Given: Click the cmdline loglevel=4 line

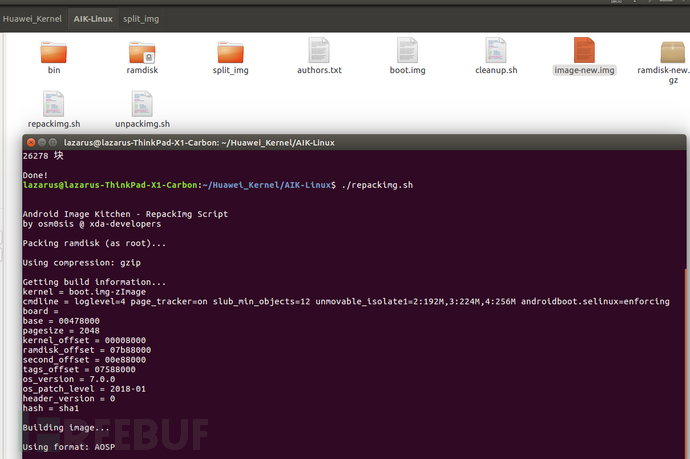Looking at the screenshot, I should 346,301.
